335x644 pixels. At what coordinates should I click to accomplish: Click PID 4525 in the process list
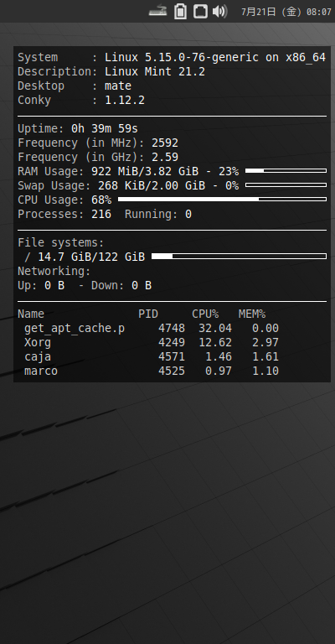172,371
